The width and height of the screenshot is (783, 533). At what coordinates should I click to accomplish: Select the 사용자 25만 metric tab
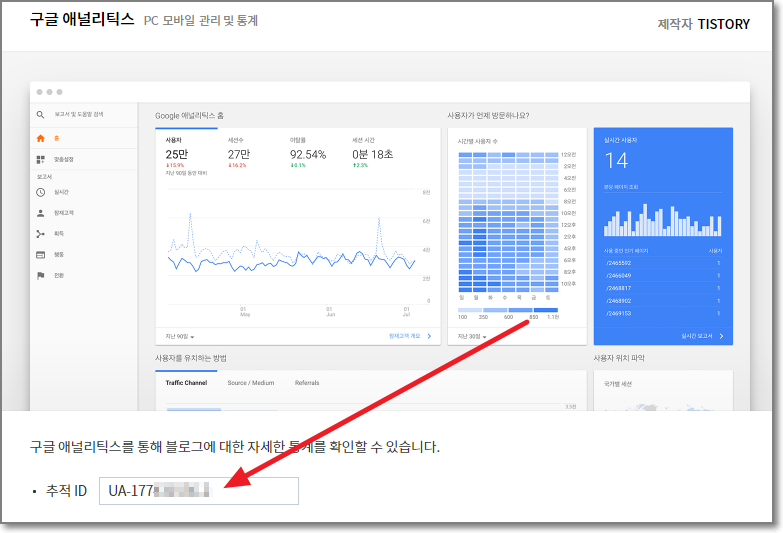(186, 155)
